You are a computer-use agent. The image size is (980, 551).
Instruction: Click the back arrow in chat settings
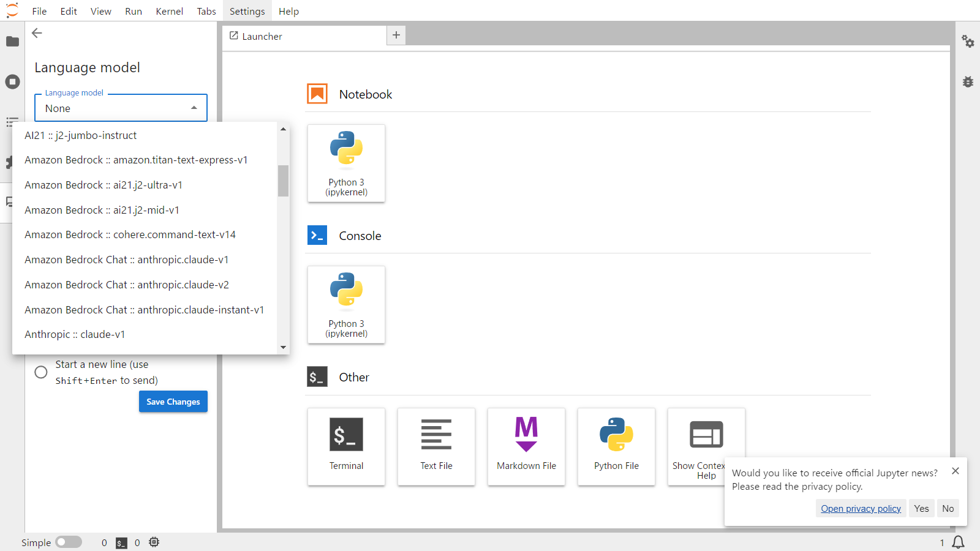coord(37,34)
